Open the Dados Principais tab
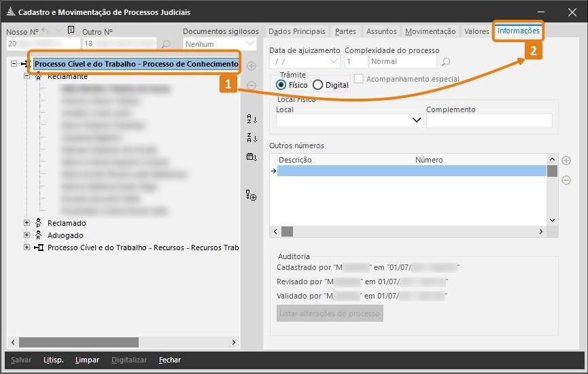 click(x=296, y=31)
